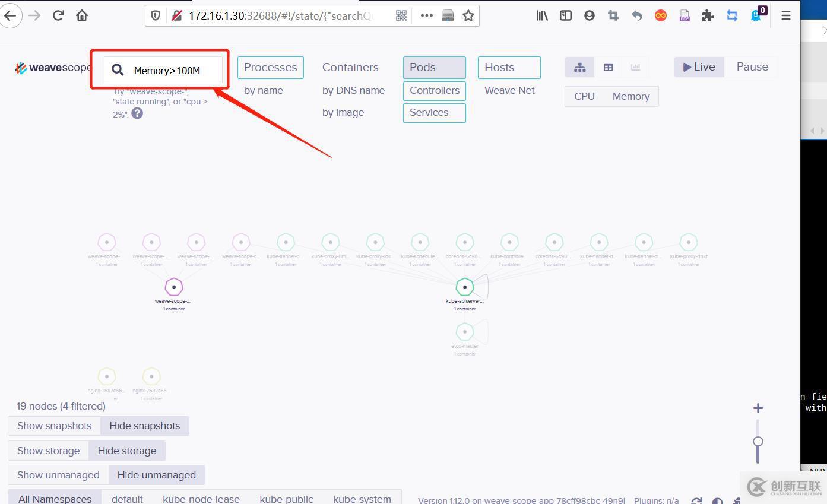Open the Pods topology

point(434,68)
